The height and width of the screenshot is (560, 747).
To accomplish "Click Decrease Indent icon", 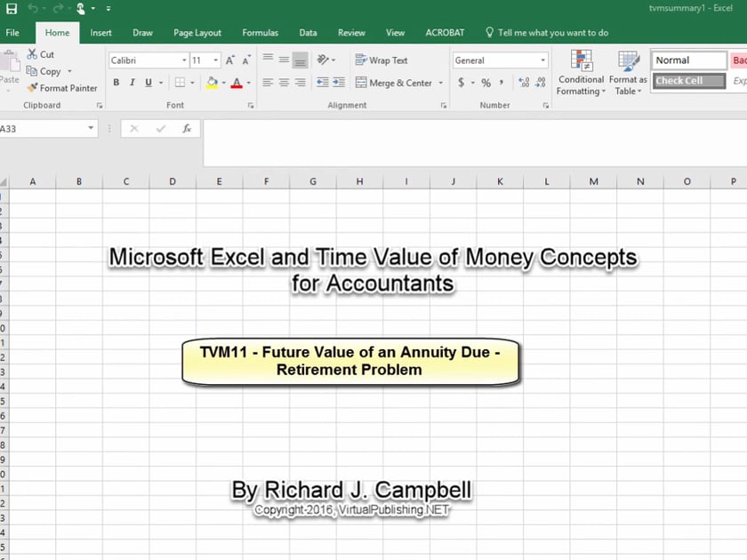I will (x=323, y=83).
